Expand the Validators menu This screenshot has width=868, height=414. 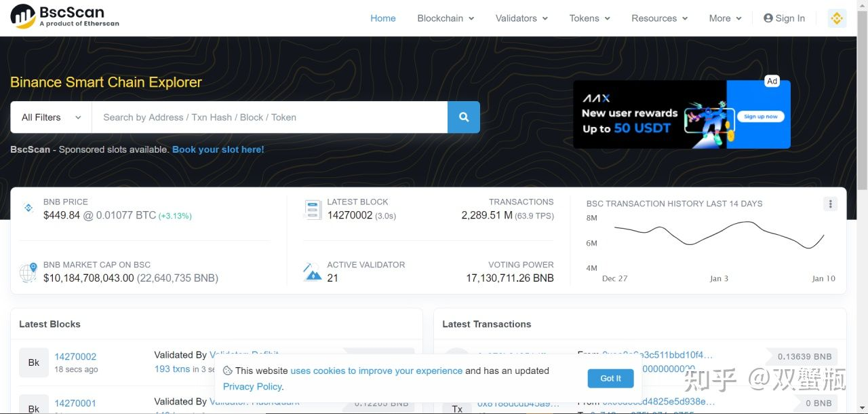point(521,18)
